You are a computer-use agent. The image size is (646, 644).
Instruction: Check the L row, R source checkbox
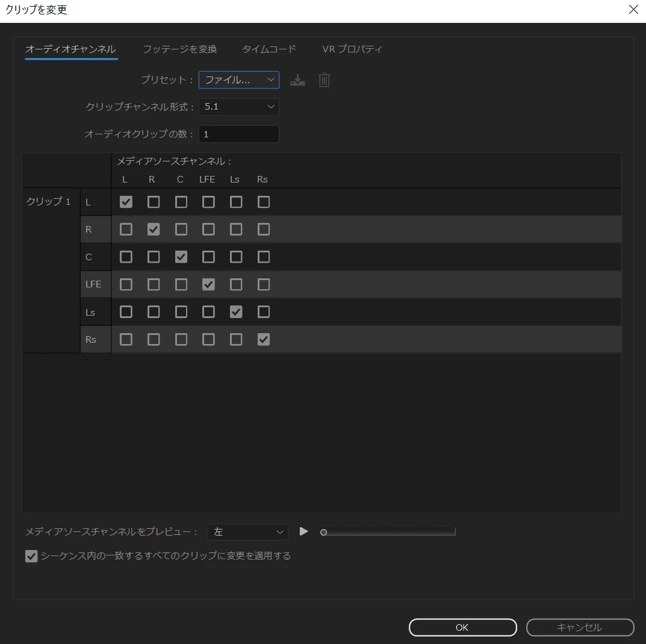(x=154, y=202)
